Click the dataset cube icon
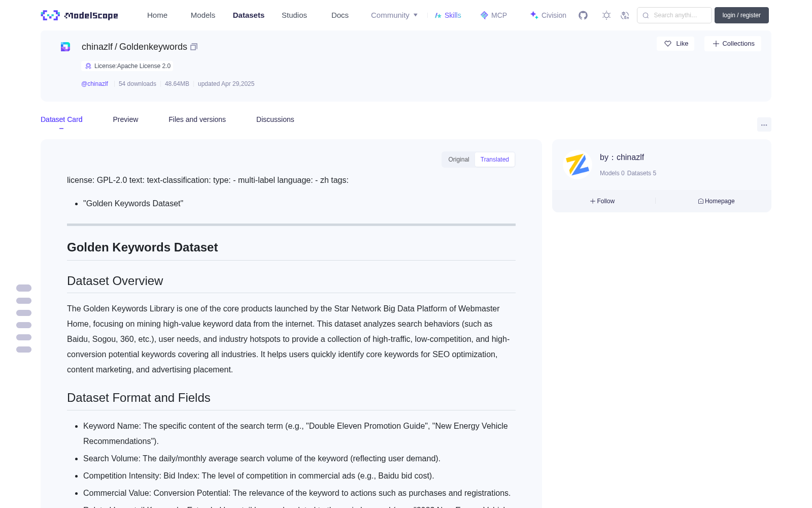The image size is (812, 508). tap(65, 47)
